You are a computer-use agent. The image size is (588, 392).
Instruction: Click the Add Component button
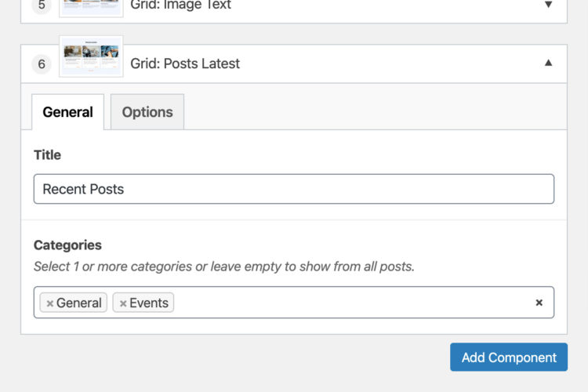click(508, 358)
